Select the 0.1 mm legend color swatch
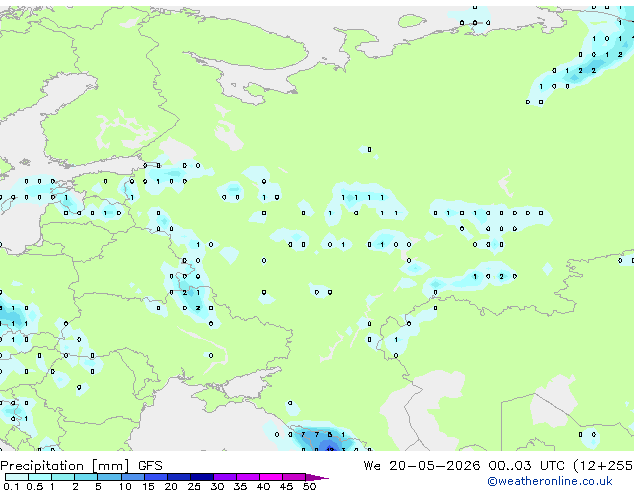634x490 pixels. (x=17, y=477)
